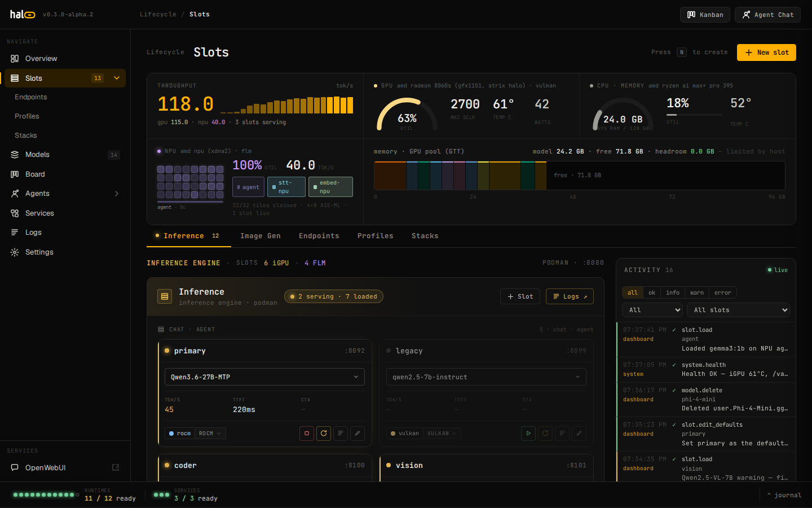Click the GPU 63% utilization gauge
This screenshot has height=508, width=812.
pyautogui.click(x=407, y=115)
